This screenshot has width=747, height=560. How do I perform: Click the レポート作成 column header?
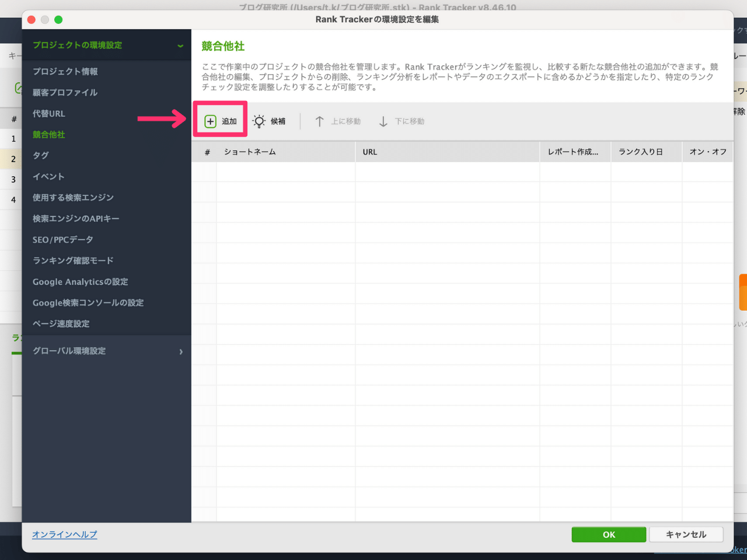(575, 152)
